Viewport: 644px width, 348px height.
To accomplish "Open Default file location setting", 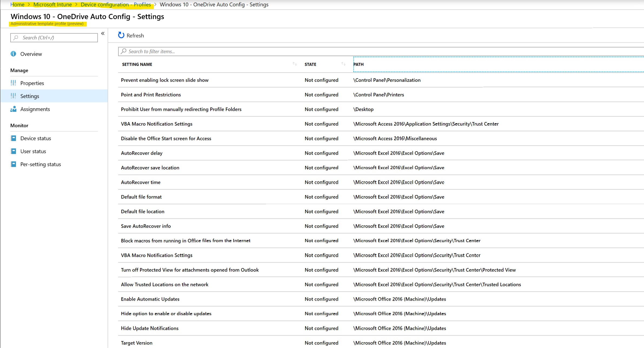I will (x=142, y=211).
